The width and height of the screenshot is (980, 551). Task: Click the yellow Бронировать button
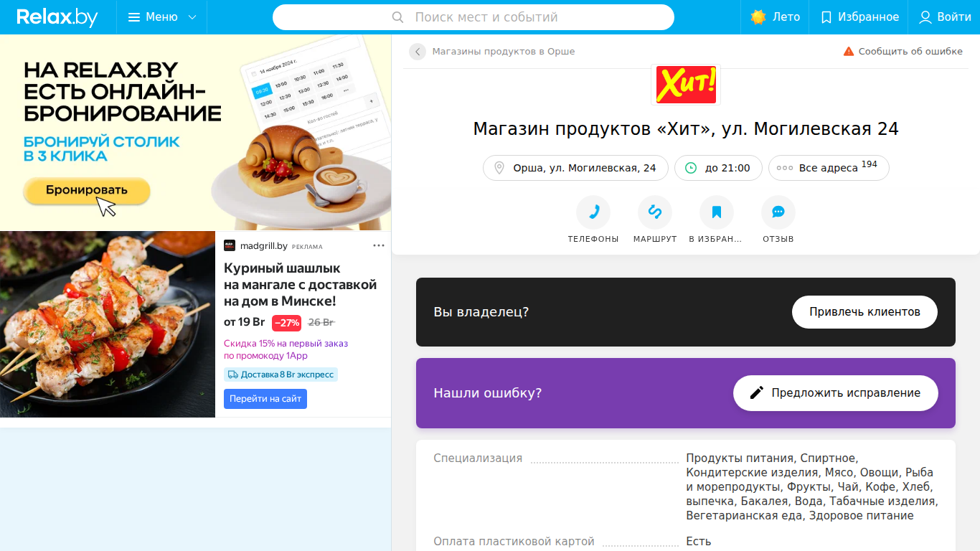click(x=87, y=190)
